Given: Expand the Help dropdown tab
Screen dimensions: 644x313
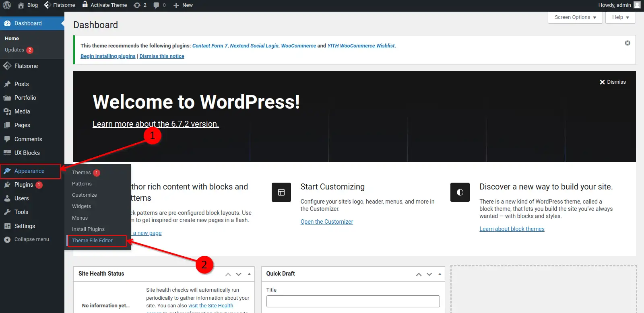Looking at the screenshot, I should (x=620, y=17).
